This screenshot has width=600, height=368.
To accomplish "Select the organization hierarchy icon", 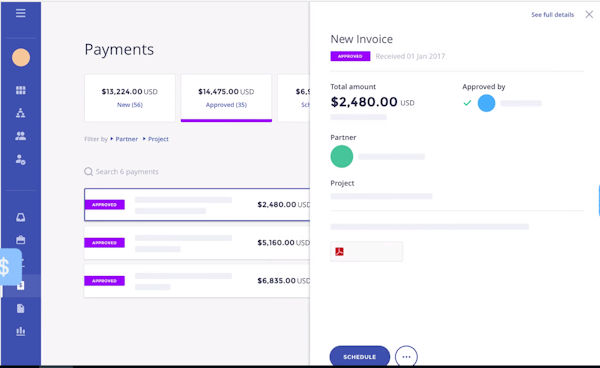I will (x=21, y=113).
